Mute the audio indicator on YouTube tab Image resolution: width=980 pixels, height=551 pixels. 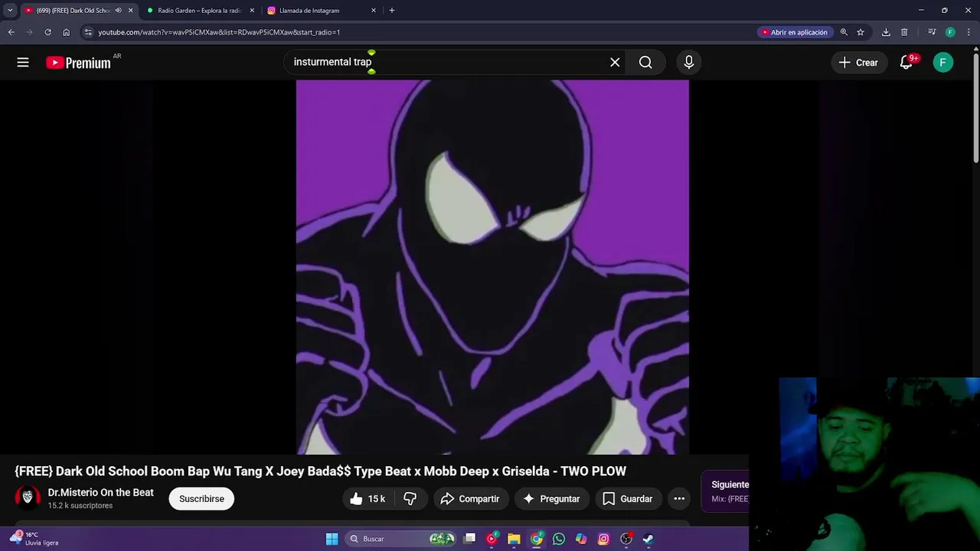118,11
